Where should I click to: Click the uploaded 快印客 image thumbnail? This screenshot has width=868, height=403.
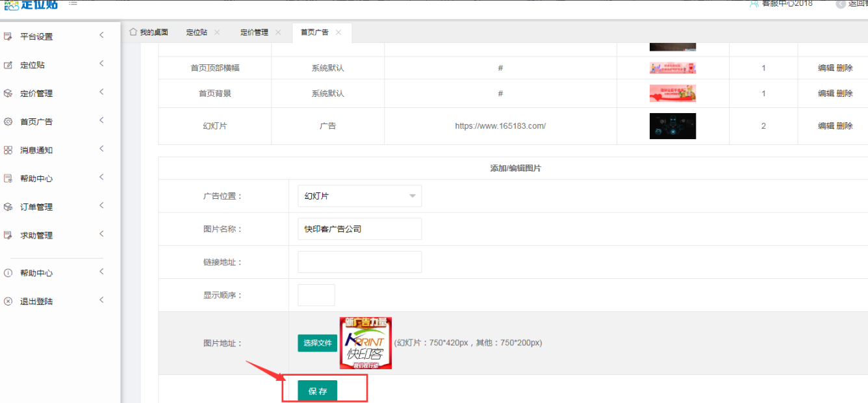click(365, 343)
